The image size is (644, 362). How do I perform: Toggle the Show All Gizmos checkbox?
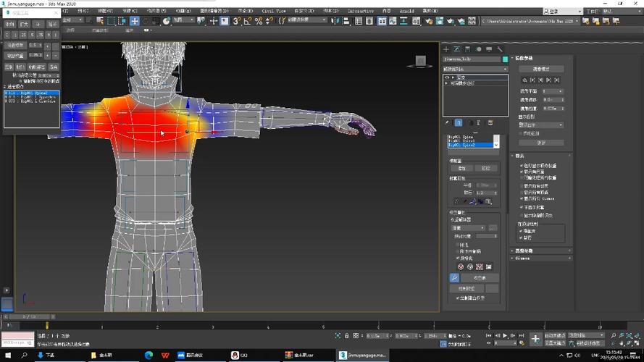pos(522,198)
